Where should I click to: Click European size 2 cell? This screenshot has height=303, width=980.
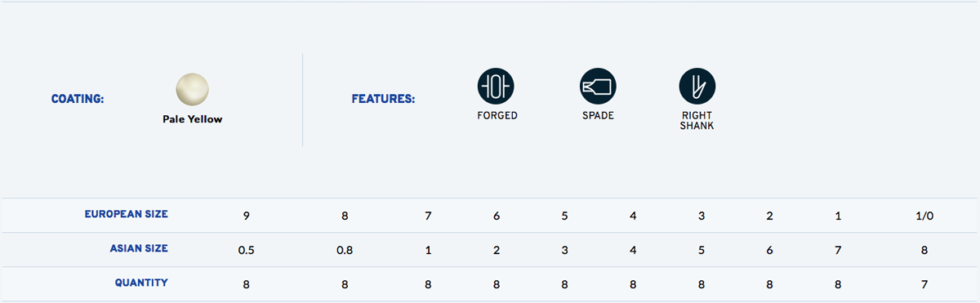(x=770, y=216)
